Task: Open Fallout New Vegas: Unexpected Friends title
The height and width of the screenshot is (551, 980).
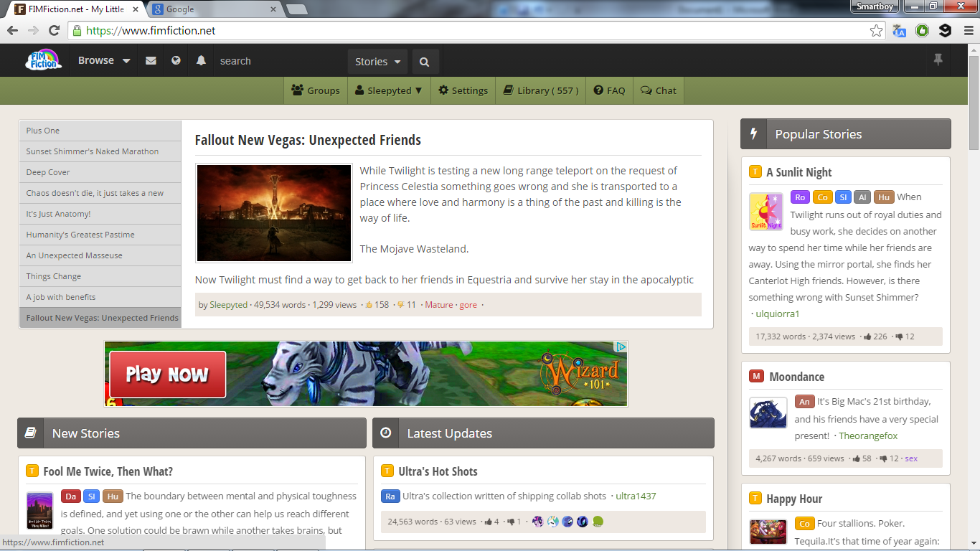Action: point(308,141)
